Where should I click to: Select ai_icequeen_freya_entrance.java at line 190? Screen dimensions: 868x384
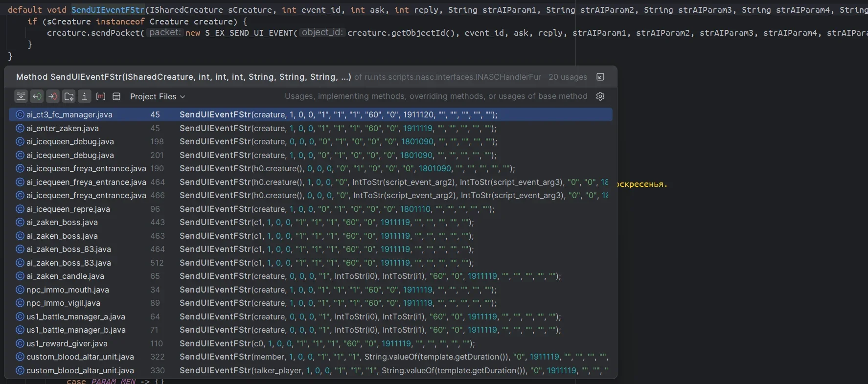pos(86,168)
